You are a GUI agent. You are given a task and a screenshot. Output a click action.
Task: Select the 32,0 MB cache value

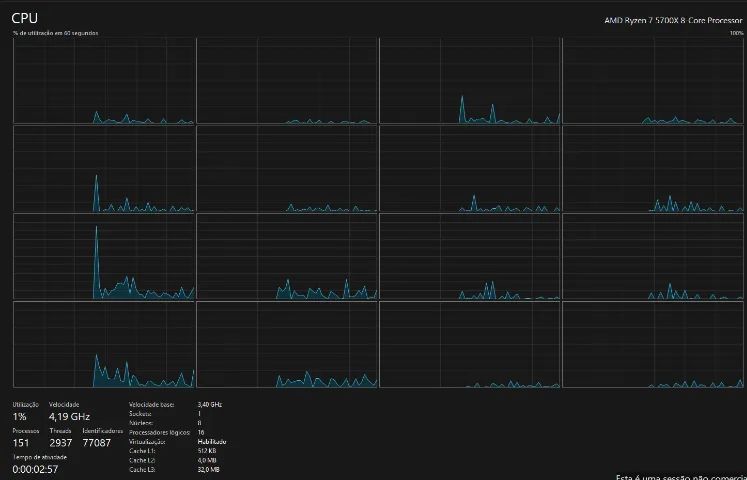208,470
